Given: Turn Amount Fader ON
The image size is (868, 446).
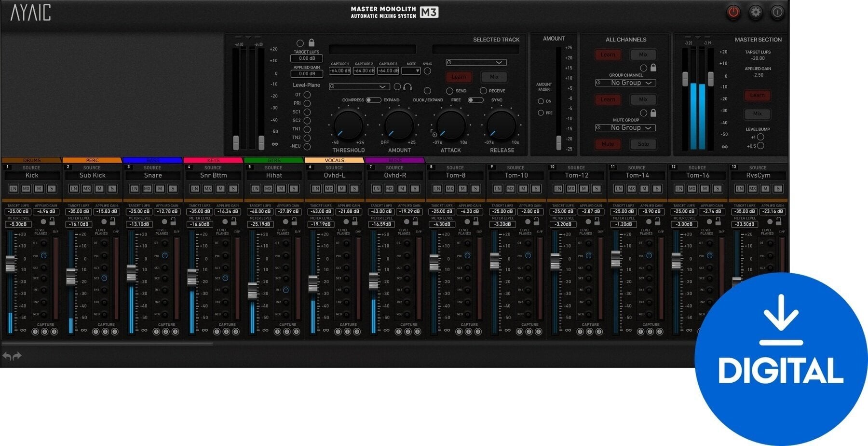Looking at the screenshot, I should 541,101.
